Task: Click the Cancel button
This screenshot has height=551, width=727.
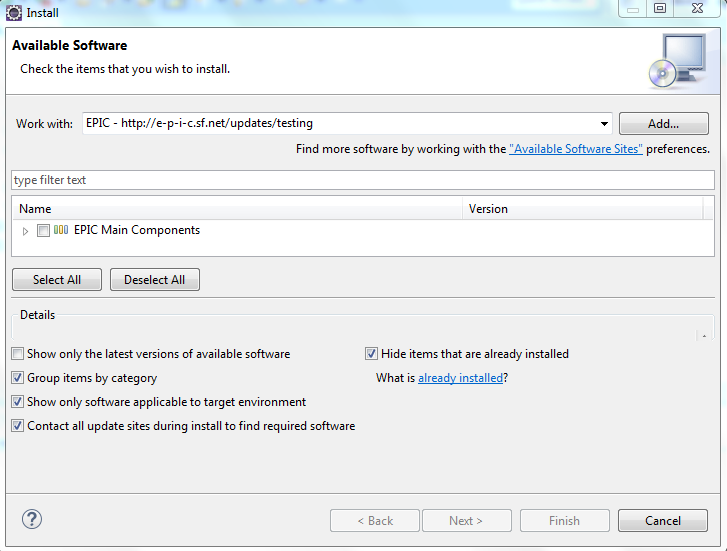Action: tap(663, 520)
